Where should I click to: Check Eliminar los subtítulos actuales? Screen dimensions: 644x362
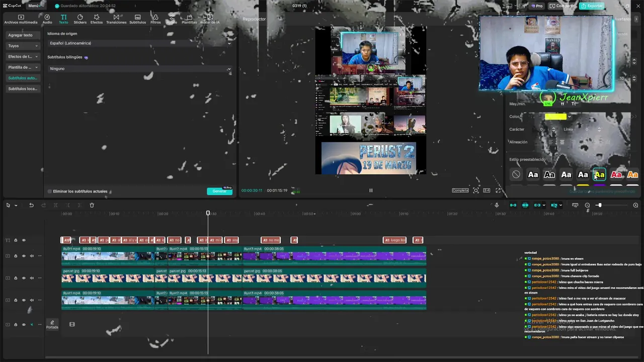[x=50, y=192]
